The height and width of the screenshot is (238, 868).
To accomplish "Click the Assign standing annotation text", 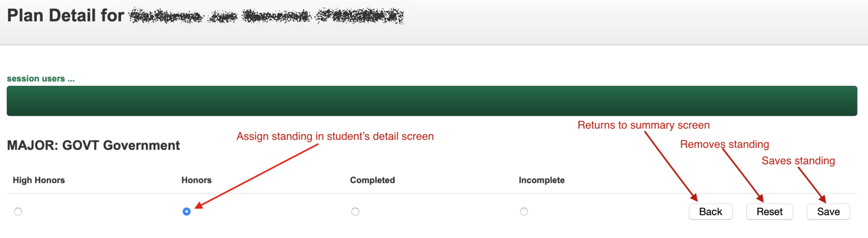I will pyautogui.click(x=335, y=136).
